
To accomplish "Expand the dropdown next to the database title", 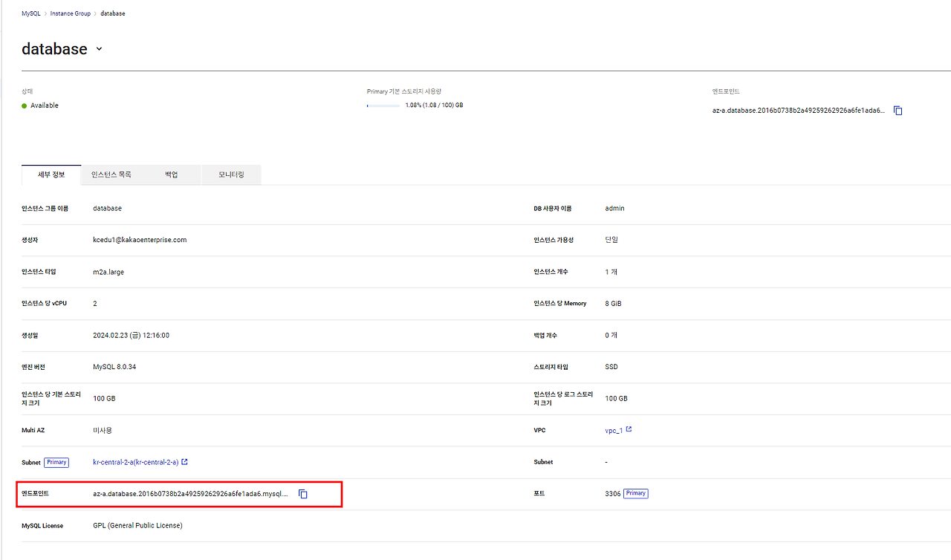I will click(99, 49).
